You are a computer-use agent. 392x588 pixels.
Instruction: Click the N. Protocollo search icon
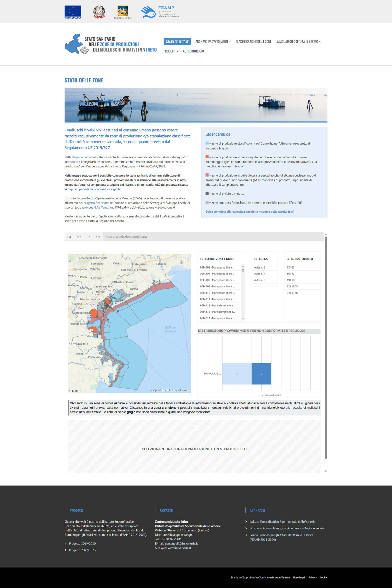(288, 259)
